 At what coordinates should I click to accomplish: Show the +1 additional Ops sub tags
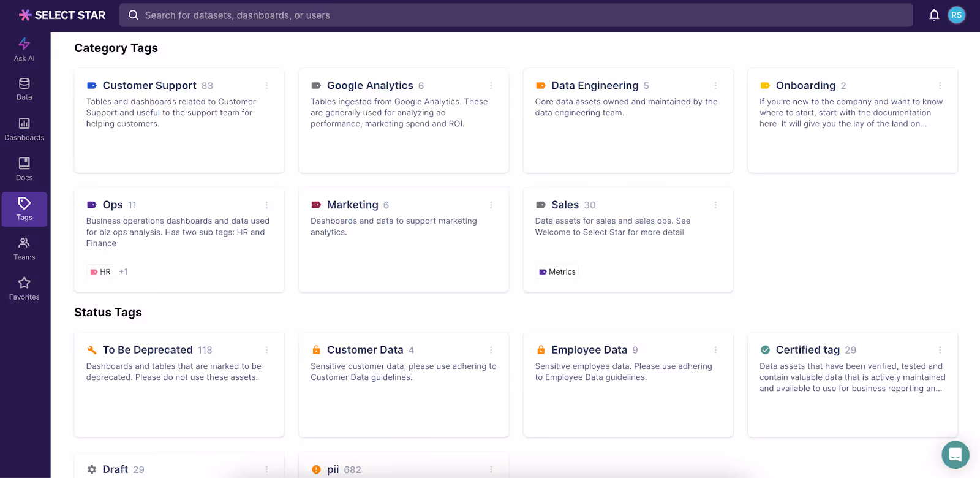[124, 271]
